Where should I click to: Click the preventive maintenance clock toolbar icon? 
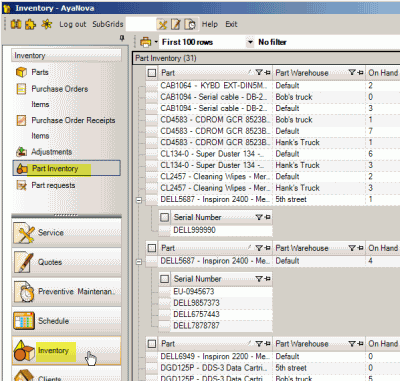pos(191,24)
